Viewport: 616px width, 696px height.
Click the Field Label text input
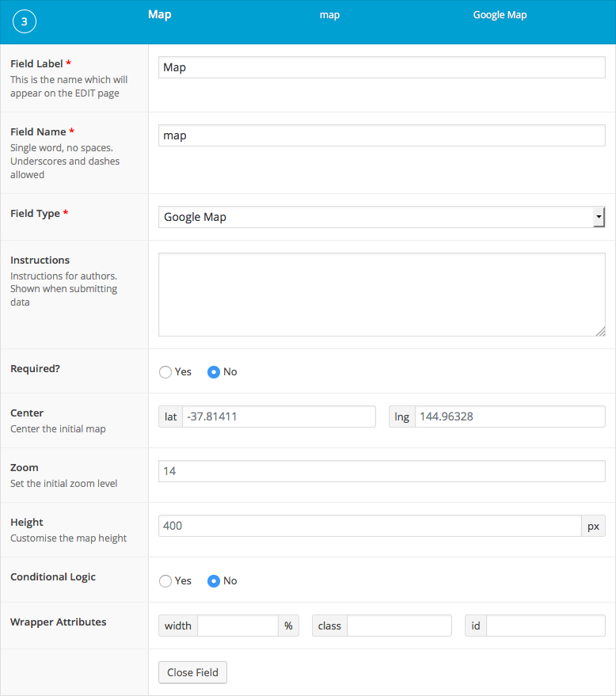click(382, 67)
